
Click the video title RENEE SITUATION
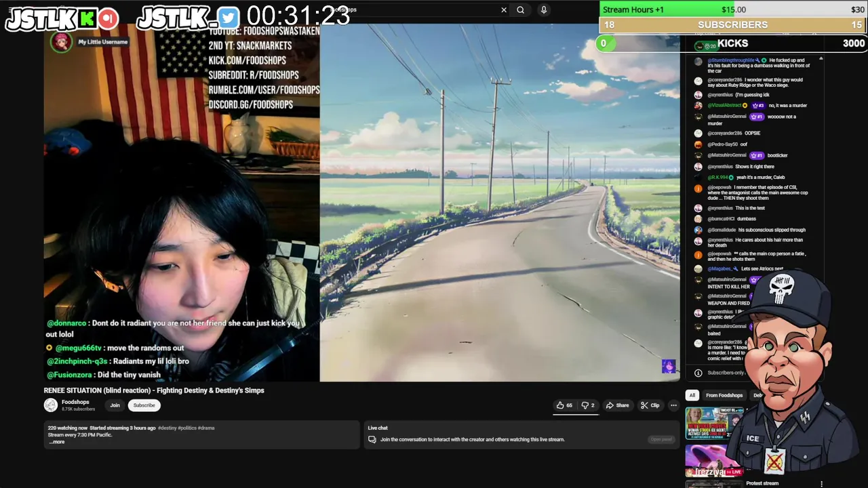click(154, 390)
